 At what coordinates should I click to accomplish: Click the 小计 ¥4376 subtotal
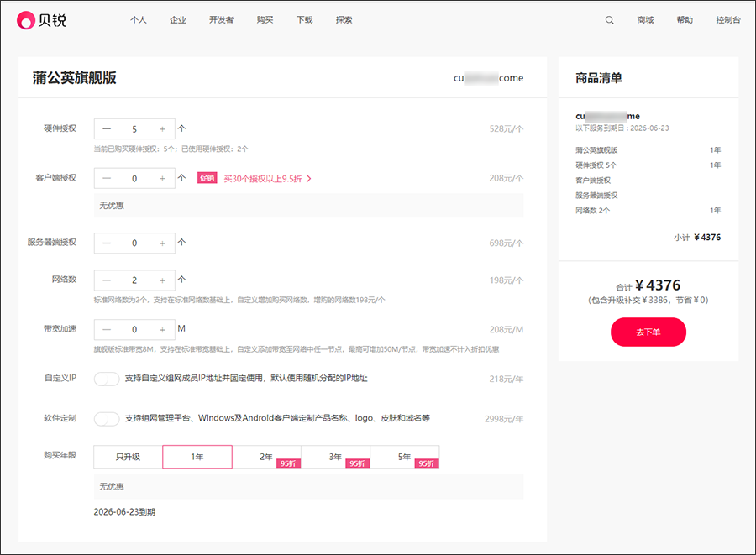point(697,238)
